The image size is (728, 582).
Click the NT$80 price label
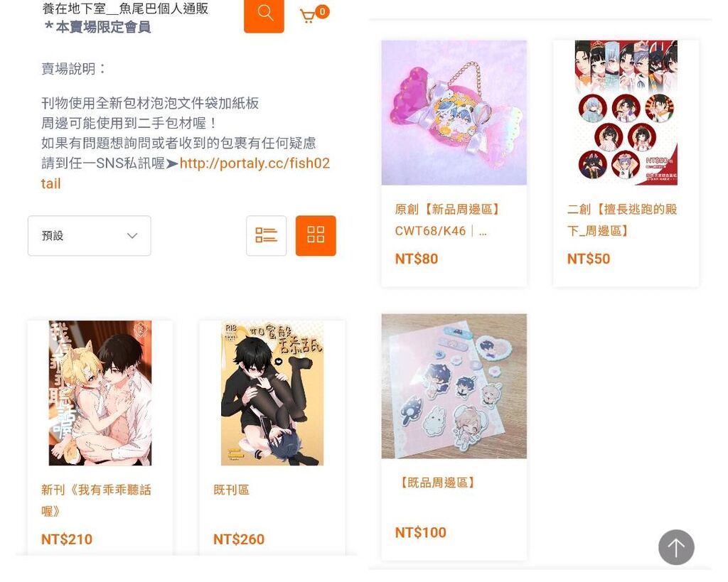tap(417, 259)
